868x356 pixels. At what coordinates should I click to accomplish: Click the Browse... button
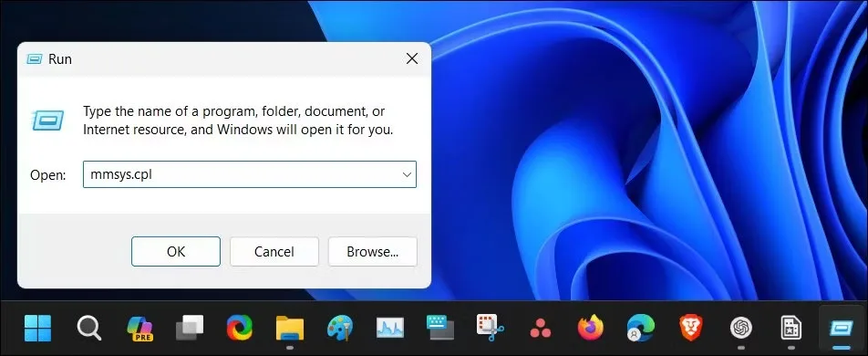373,252
